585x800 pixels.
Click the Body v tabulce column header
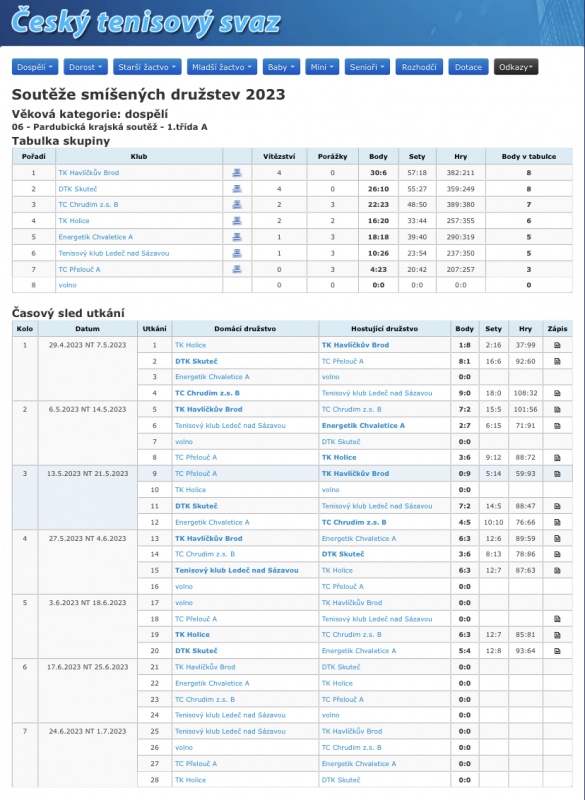coord(529,157)
